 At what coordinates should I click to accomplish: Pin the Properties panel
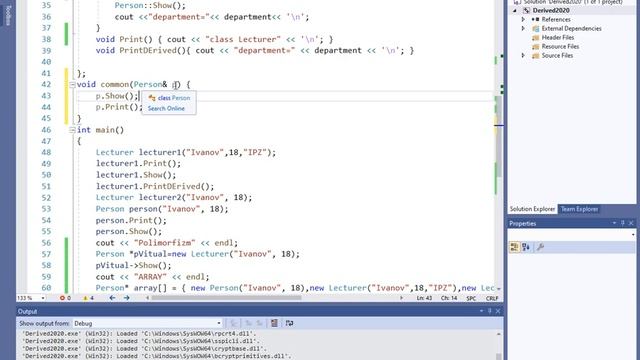[x=623, y=223]
